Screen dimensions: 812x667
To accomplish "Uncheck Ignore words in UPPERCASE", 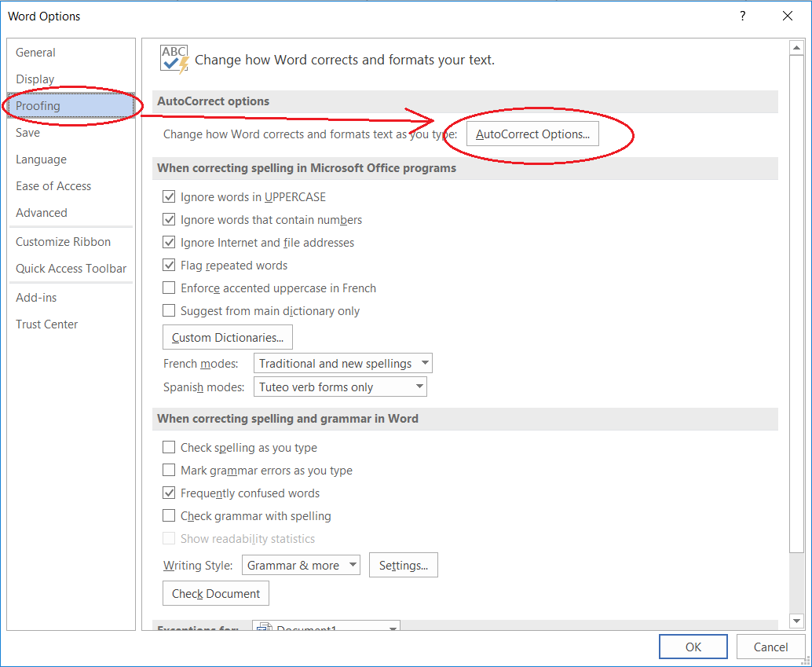I will pos(169,196).
